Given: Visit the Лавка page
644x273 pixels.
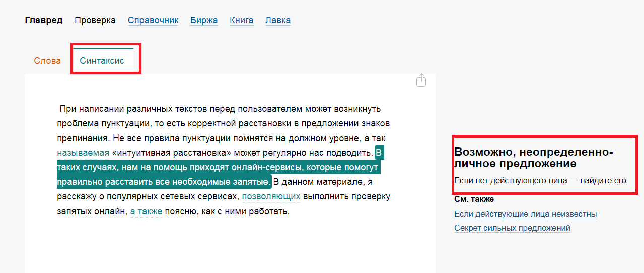Looking at the screenshot, I should pos(278,20).
